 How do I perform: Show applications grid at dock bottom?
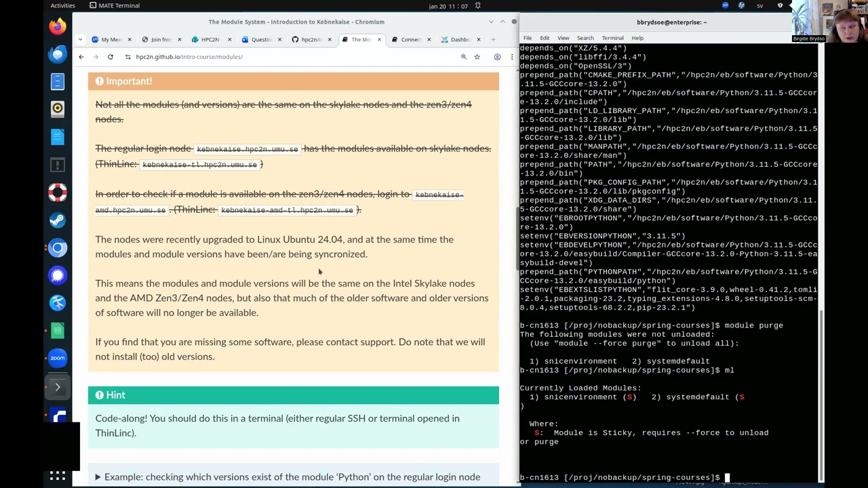coord(58,476)
